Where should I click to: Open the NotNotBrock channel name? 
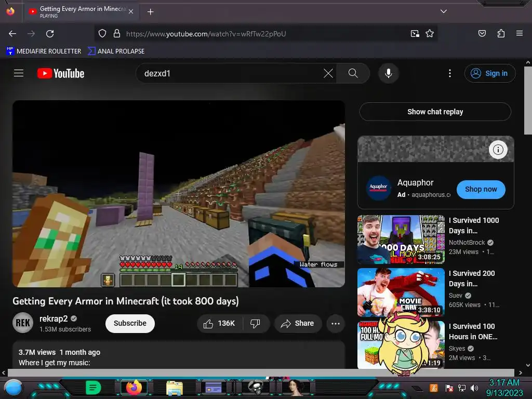(467, 242)
